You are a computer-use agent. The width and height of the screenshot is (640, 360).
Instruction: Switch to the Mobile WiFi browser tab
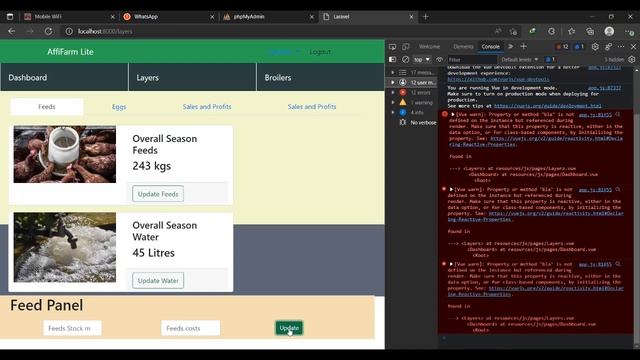[x=68, y=17]
